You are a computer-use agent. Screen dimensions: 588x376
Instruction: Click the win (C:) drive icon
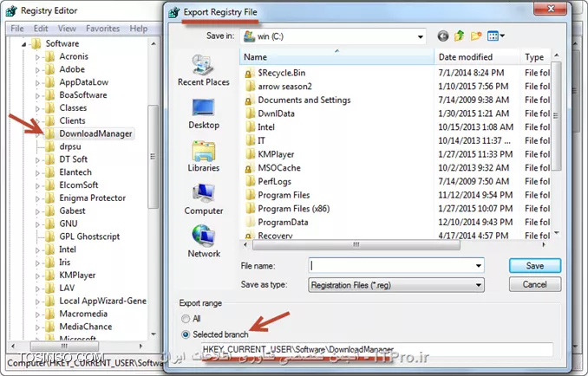point(249,36)
